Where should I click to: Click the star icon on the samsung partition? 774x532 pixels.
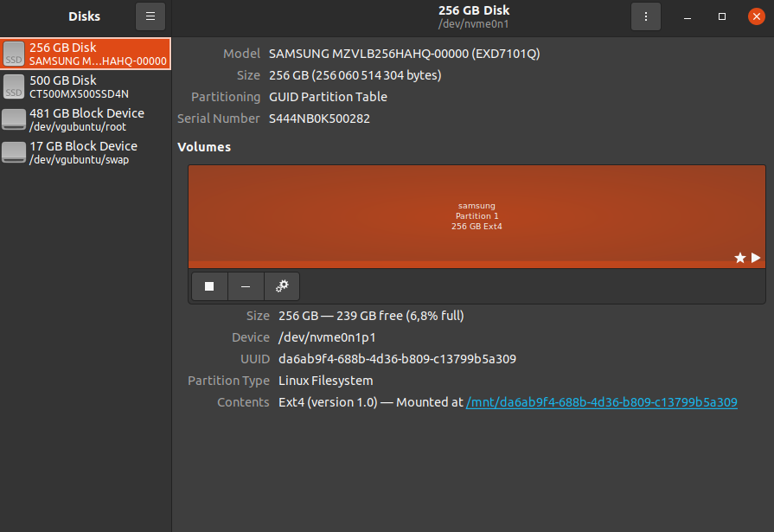coord(739,258)
